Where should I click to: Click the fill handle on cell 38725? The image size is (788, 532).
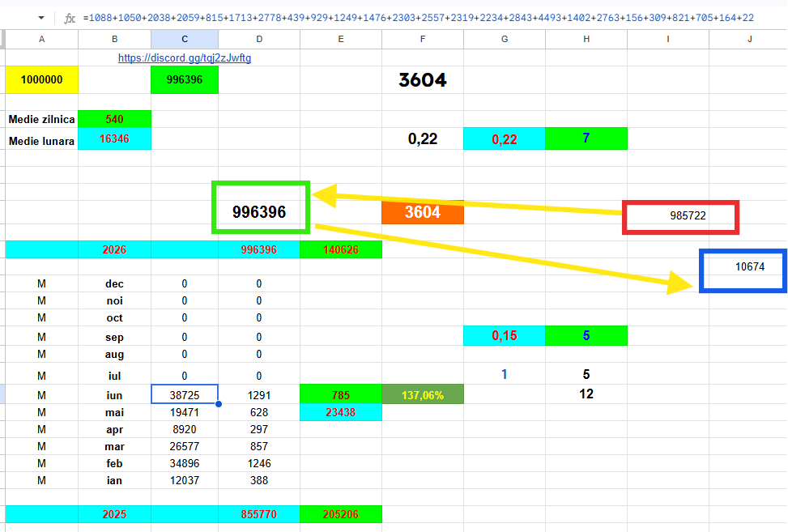(219, 404)
